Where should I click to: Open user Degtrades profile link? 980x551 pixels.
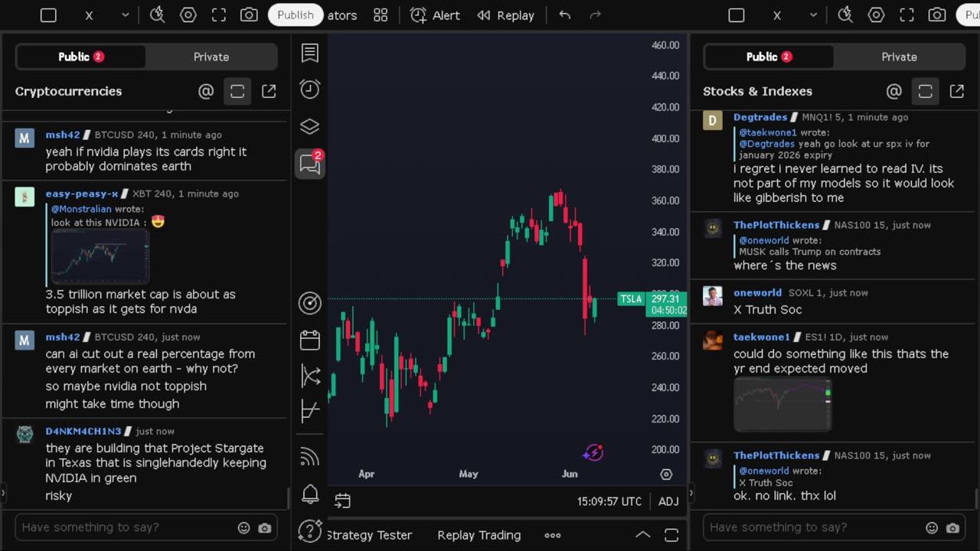(760, 117)
